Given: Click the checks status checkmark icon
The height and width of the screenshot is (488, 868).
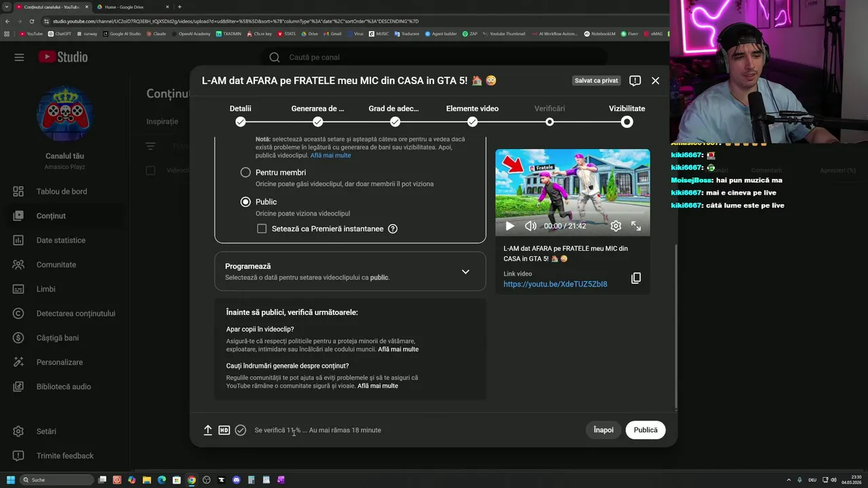Looking at the screenshot, I should coord(240,430).
